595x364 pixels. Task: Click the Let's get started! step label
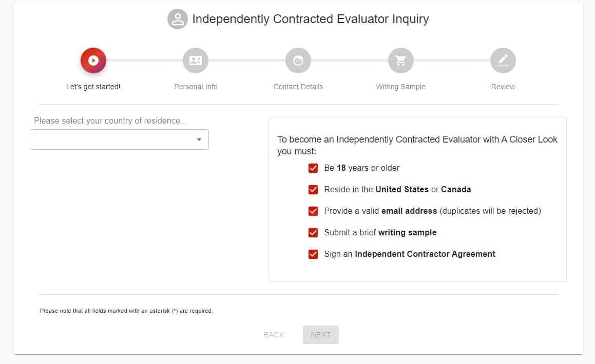tap(93, 87)
